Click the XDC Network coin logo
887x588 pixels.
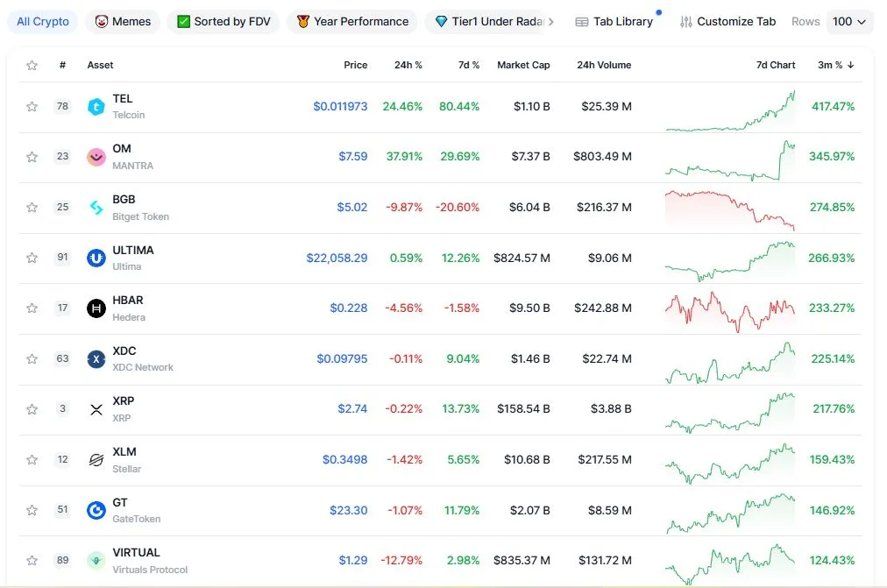click(x=96, y=359)
